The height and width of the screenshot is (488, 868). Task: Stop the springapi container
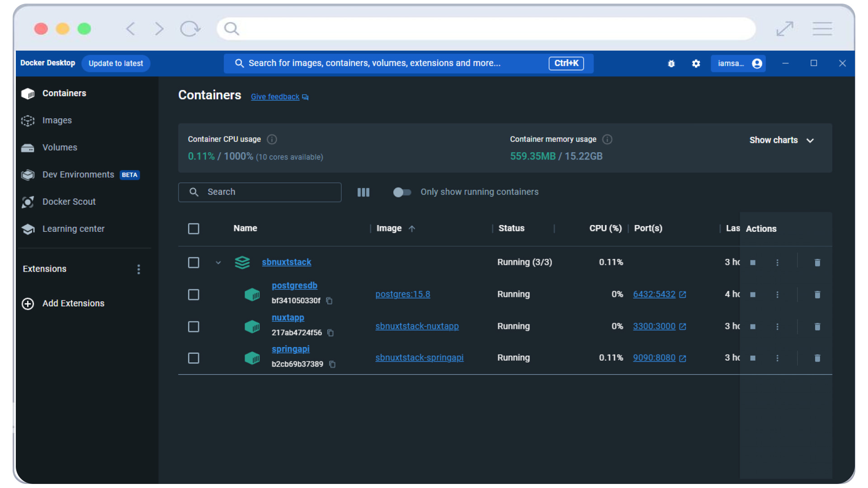point(753,358)
